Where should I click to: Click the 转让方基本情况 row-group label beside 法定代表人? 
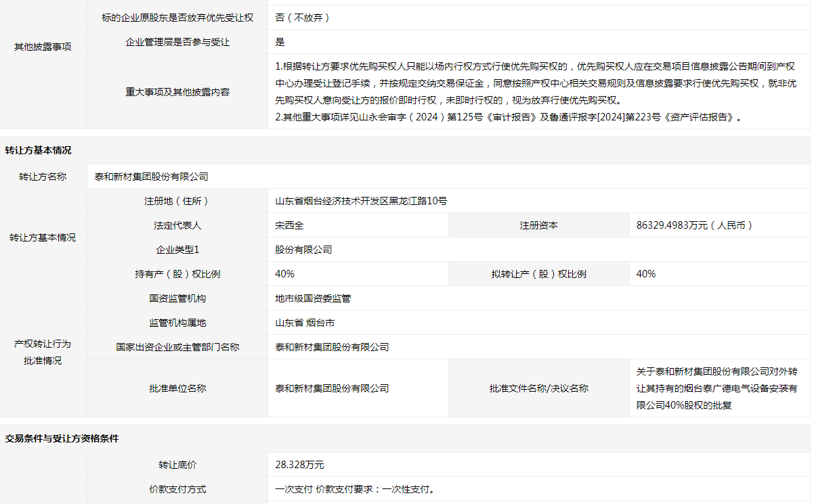coord(43,237)
